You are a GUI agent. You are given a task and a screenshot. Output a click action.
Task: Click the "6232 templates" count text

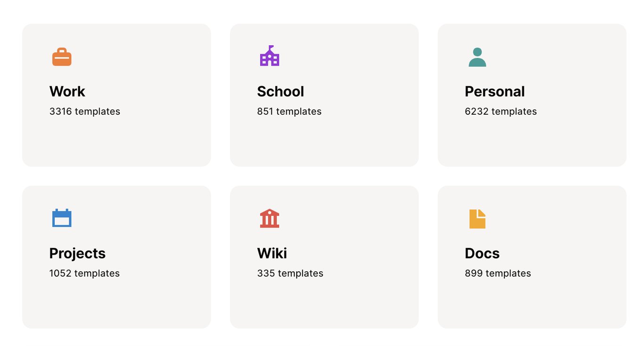click(x=501, y=111)
